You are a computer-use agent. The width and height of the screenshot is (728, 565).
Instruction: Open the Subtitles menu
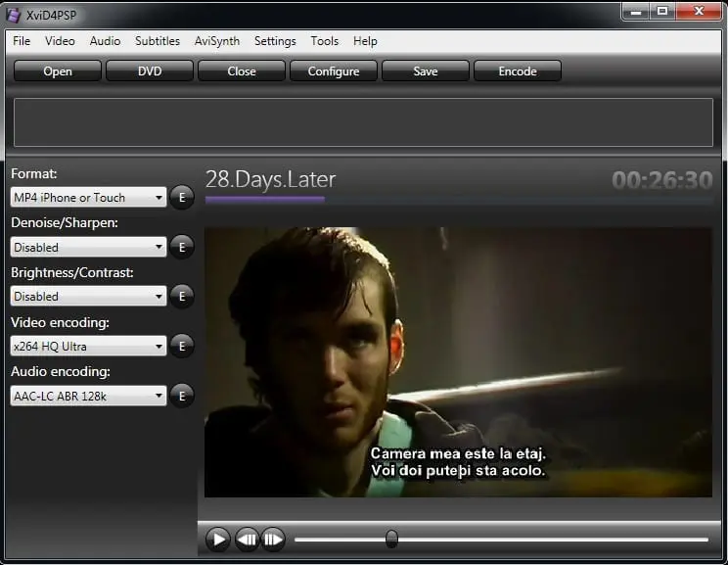[x=158, y=41]
